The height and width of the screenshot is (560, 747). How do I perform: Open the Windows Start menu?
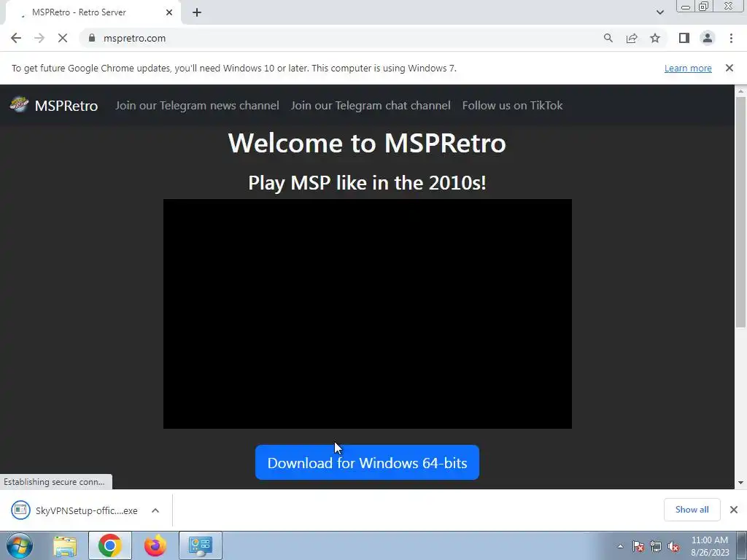(x=19, y=545)
